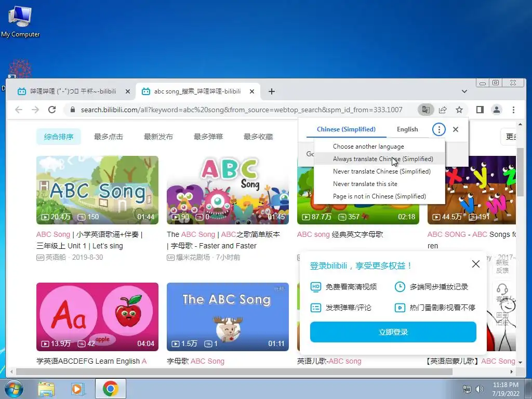Click the padlock site info icon
The width and height of the screenshot is (532, 399).
click(72, 110)
